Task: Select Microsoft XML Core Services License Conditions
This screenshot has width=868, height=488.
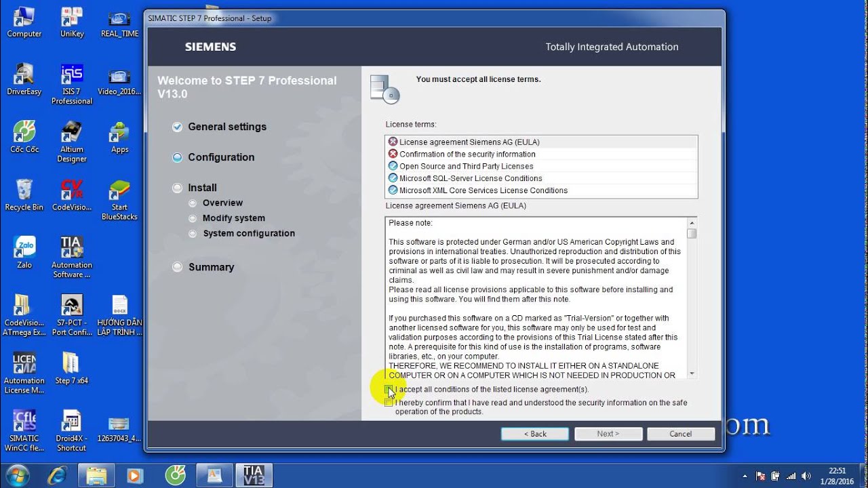Action: (540, 190)
